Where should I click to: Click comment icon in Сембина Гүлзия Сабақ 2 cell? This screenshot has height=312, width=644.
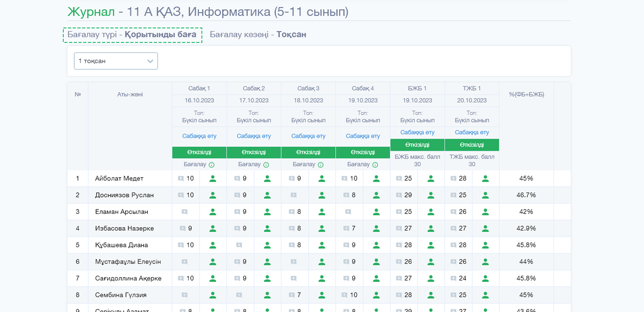point(239,295)
